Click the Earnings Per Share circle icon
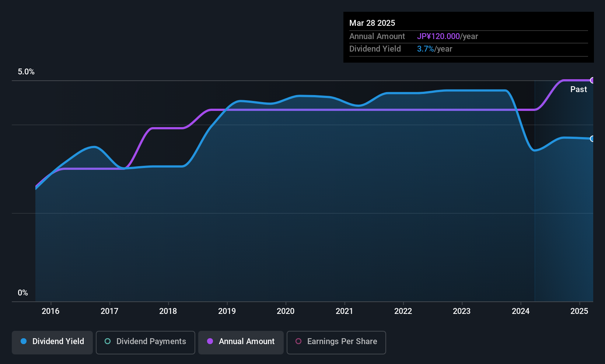This screenshot has height=364, width=605. coord(298,342)
